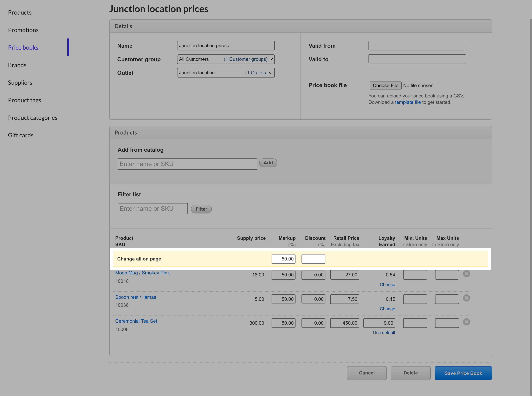The image size is (532, 396).
Task: Edit Spoon rest Max Units field
Action: pos(447,299)
